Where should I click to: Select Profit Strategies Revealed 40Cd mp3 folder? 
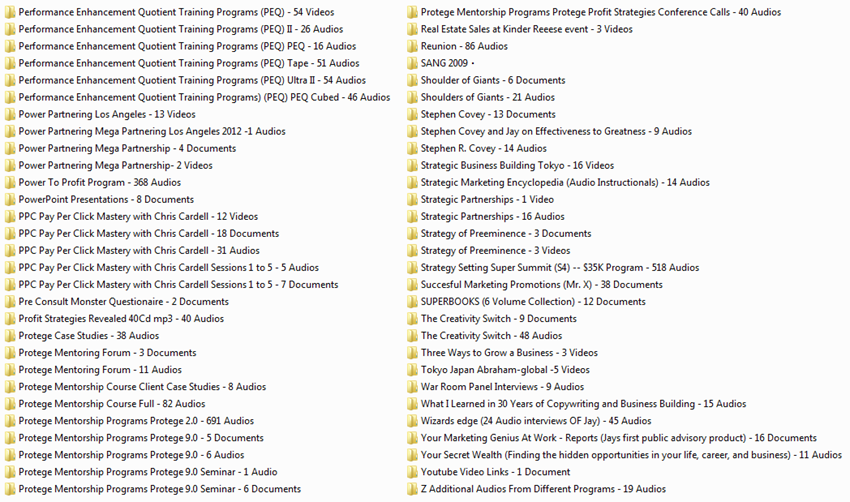[x=120, y=319]
